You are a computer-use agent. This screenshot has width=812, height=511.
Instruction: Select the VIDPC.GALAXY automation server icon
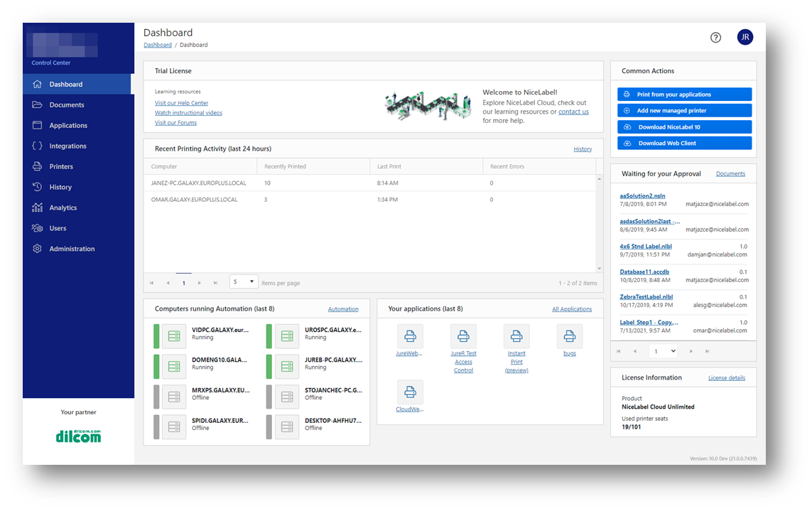click(174, 336)
